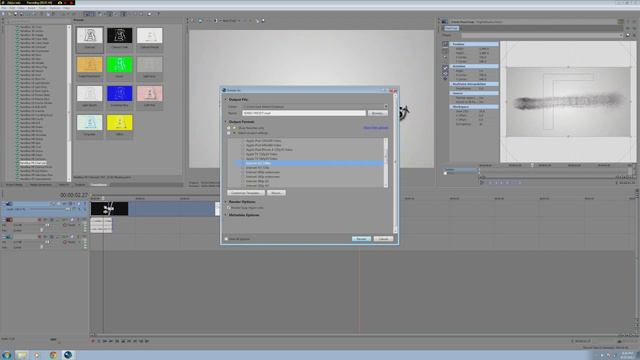Open File Explorer from the taskbar
Viewport: 640px width, 360px height.
click(x=22, y=355)
